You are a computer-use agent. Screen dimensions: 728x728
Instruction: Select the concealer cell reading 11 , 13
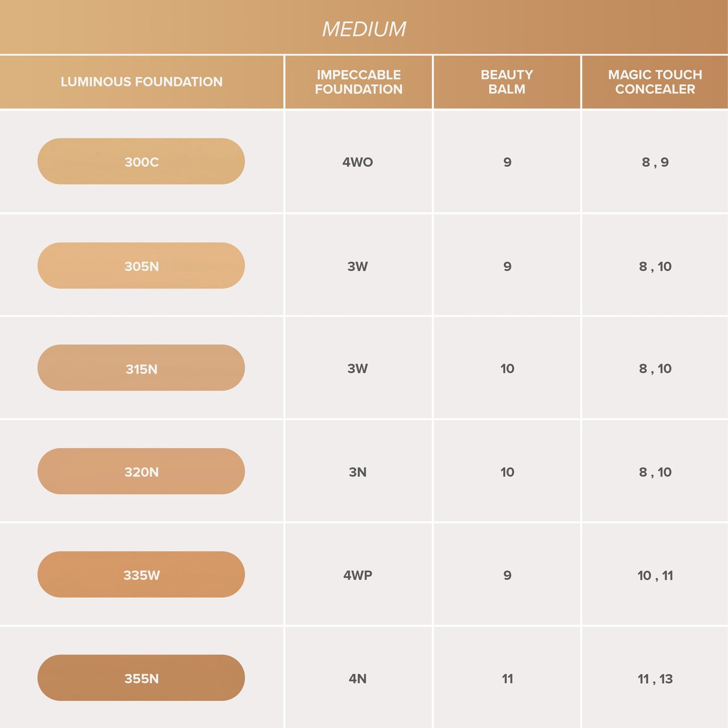click(x=655, y=678)
